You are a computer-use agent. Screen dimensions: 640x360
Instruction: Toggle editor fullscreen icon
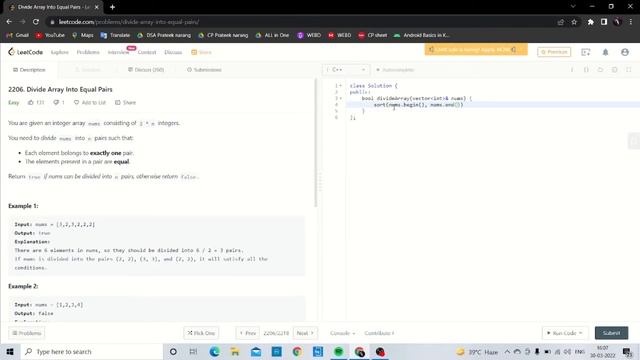pos(629,70)
